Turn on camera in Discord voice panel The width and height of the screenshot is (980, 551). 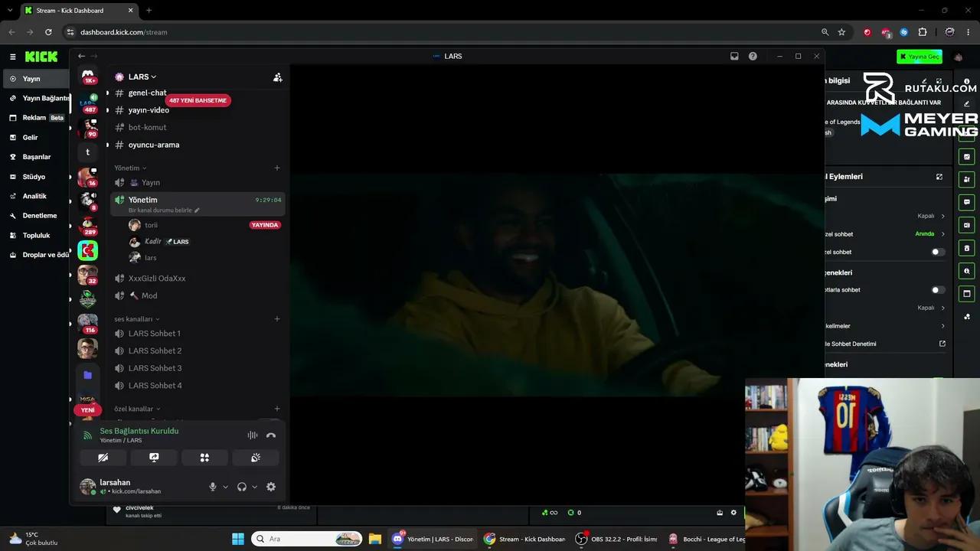pos(103,458)
